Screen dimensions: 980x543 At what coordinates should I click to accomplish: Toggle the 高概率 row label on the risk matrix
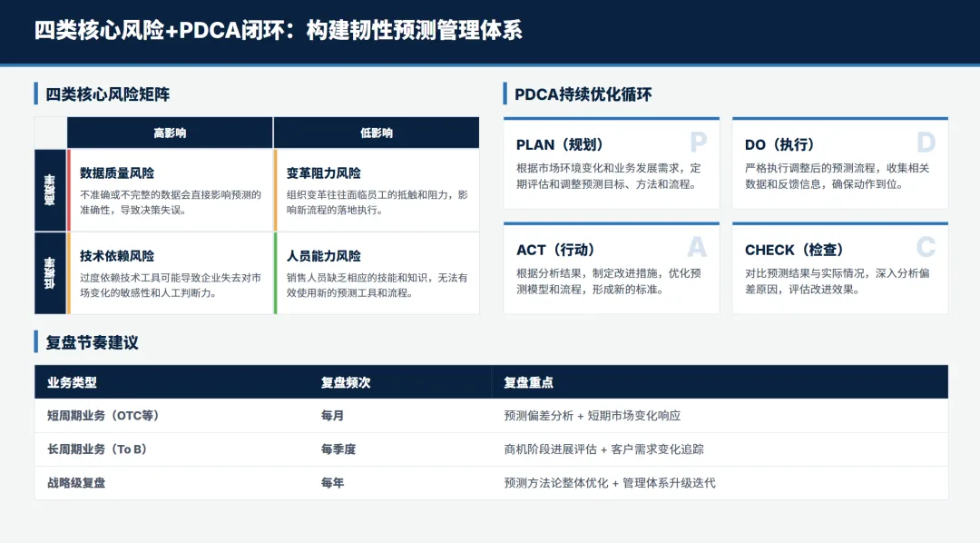[50, 188]
